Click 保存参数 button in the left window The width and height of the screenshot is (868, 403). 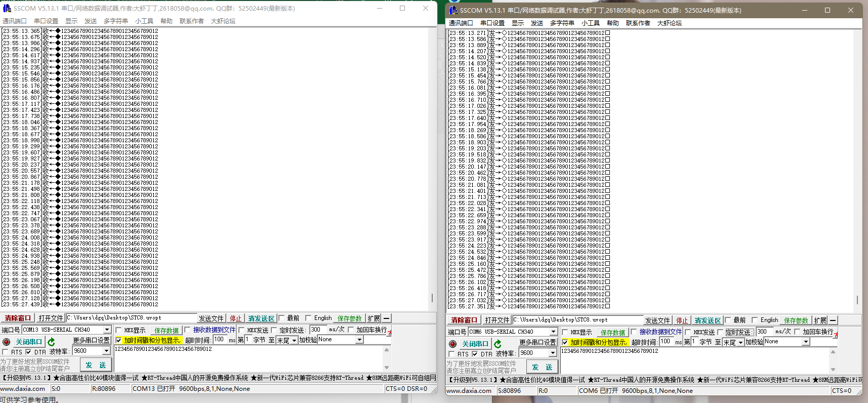(350, 318)
